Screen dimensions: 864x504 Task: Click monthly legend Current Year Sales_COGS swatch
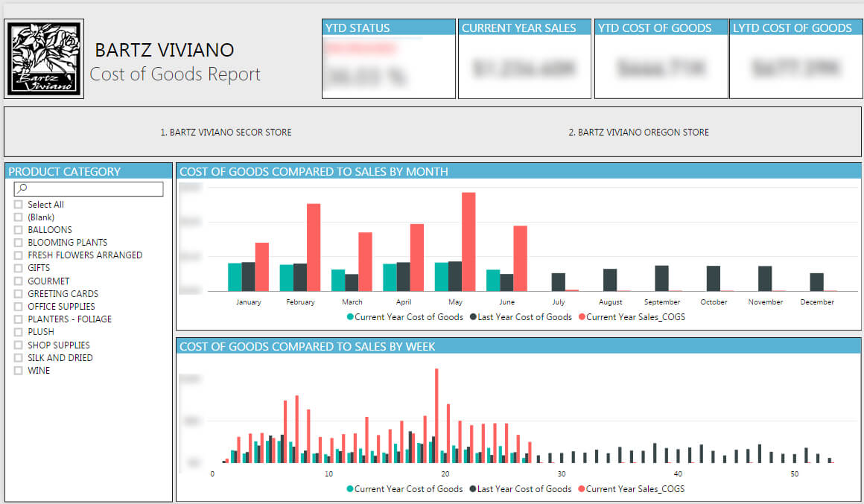point(582,317)
